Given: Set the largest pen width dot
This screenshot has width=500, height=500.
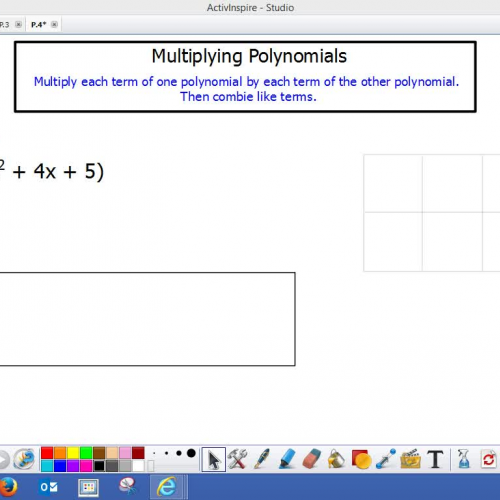Looking at the screenshot, I should (x=191, y=453).
